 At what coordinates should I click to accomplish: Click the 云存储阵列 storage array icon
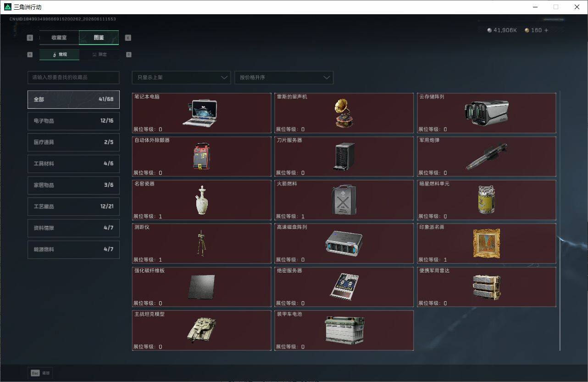point(486,113)
